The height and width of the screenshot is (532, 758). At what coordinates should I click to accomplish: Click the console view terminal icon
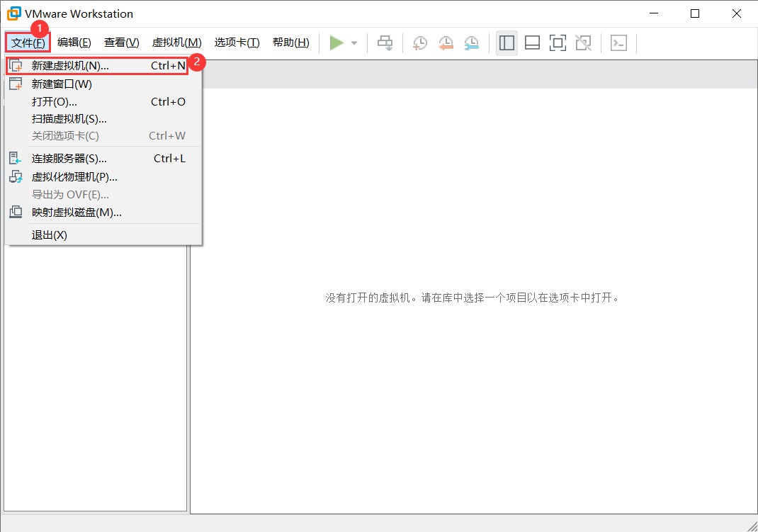coord(618,43)
